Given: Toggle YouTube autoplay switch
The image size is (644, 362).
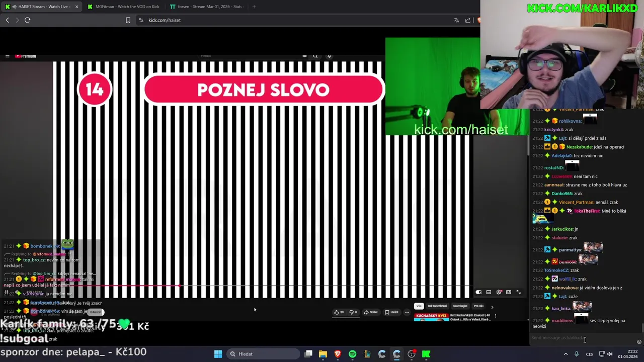Looking at the screenshot, I should pyautogui.click(x=479, y=292).
